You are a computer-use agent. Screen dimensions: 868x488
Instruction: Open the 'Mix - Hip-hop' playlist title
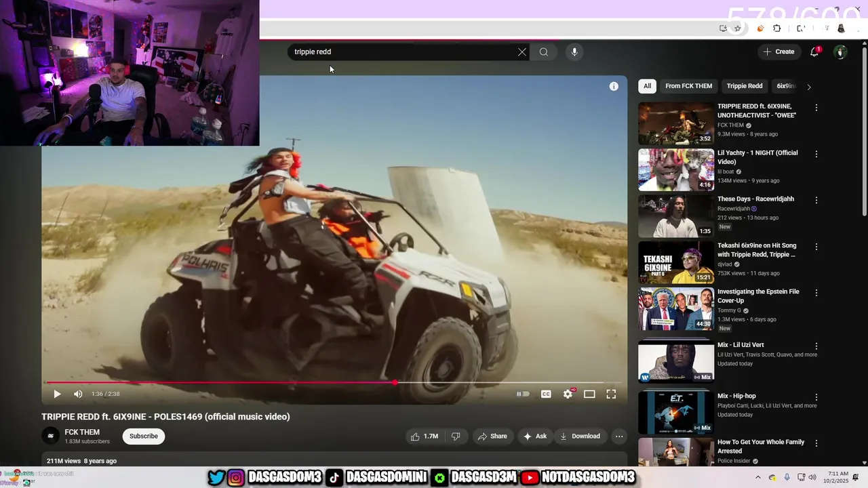(736, 396)
